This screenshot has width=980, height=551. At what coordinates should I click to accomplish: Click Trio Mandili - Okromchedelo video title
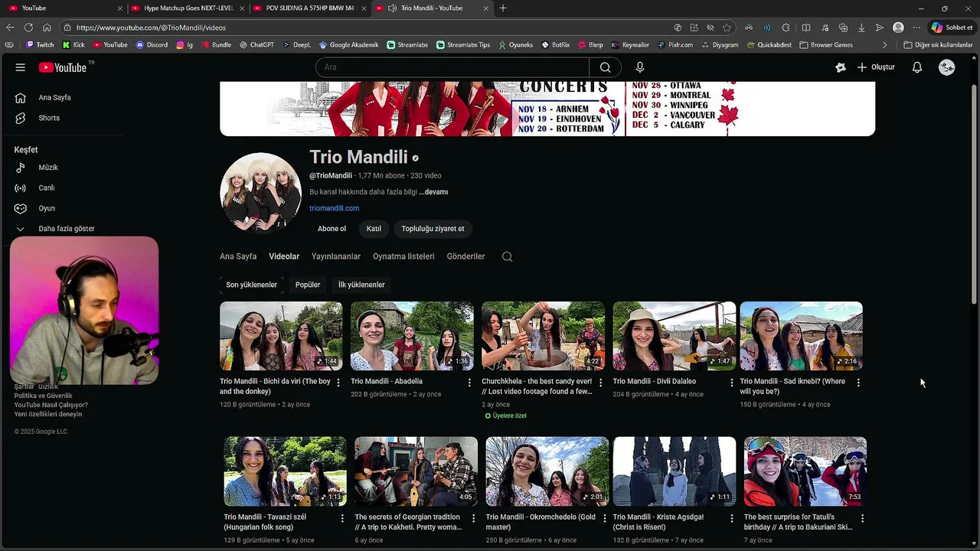[541, 522]
